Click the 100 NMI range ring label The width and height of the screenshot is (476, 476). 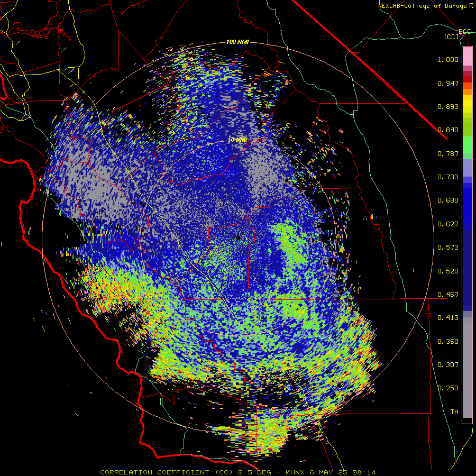pos(237,42)
